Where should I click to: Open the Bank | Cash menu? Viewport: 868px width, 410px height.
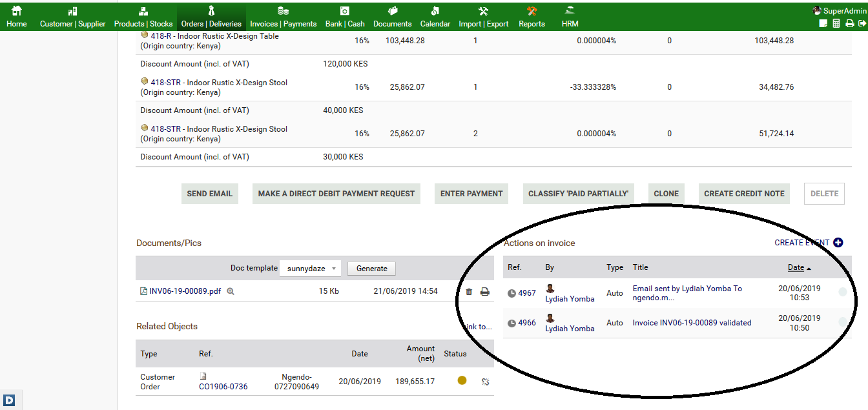pyautogui.click(x=345, y=17)
